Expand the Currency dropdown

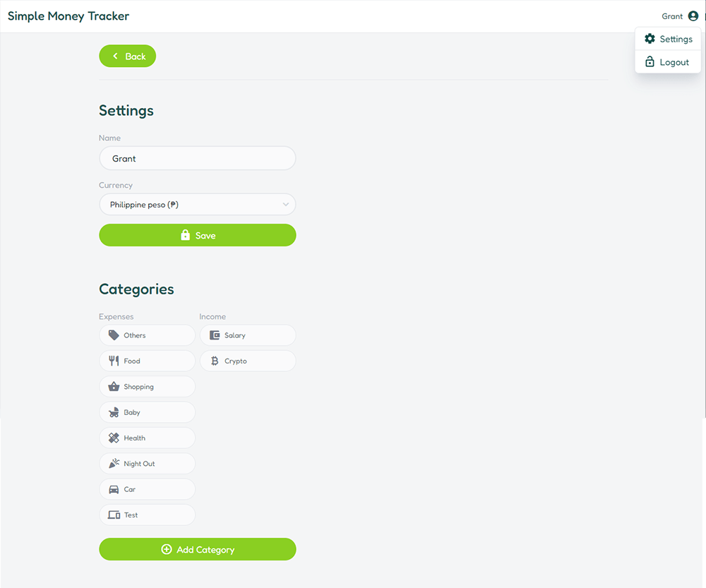pyautogui.click(x=197, y=205)
